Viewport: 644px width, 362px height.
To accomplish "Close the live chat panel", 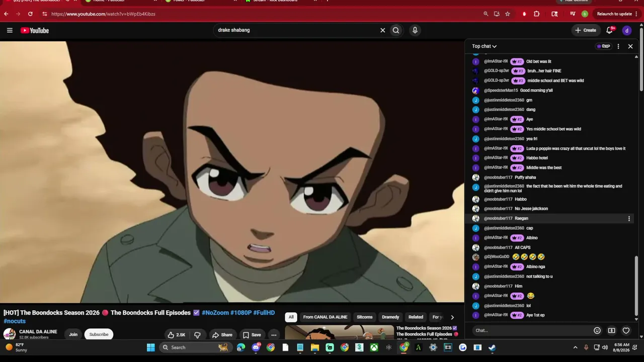I will click(630, 46).
